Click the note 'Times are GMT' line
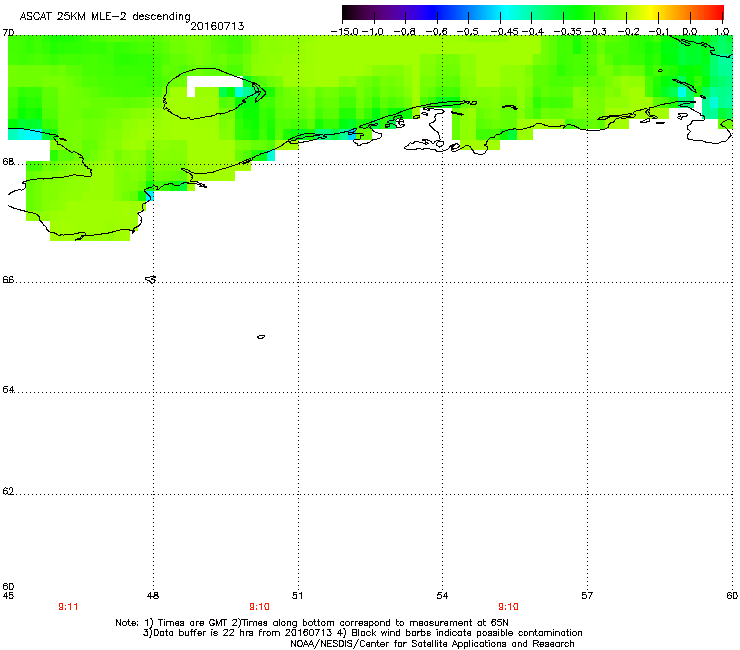Viewport: 740px width, 650px height. coord(312,623)
